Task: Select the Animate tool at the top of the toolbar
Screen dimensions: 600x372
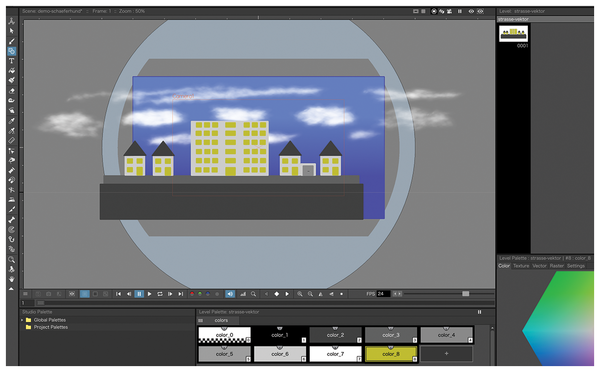Action: tap(11, 21)
